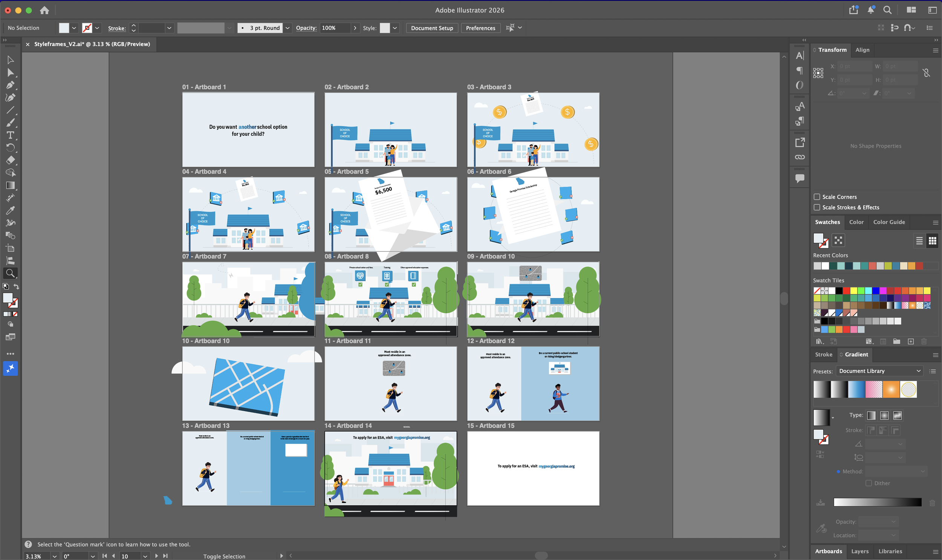Switch to the Color Guide tab
The image size is (942, 560).
point(889,222)
